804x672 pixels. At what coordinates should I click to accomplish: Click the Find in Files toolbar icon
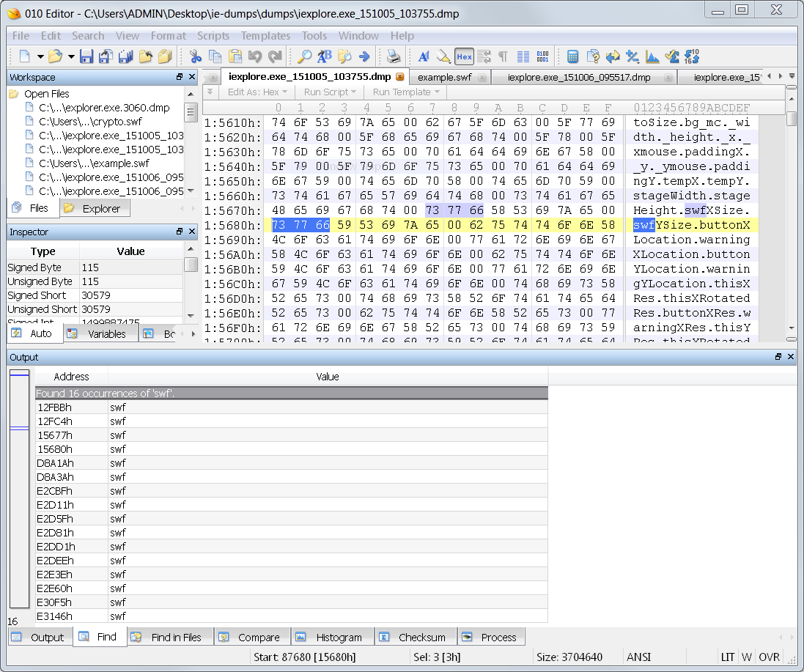[x=344, y=56]
